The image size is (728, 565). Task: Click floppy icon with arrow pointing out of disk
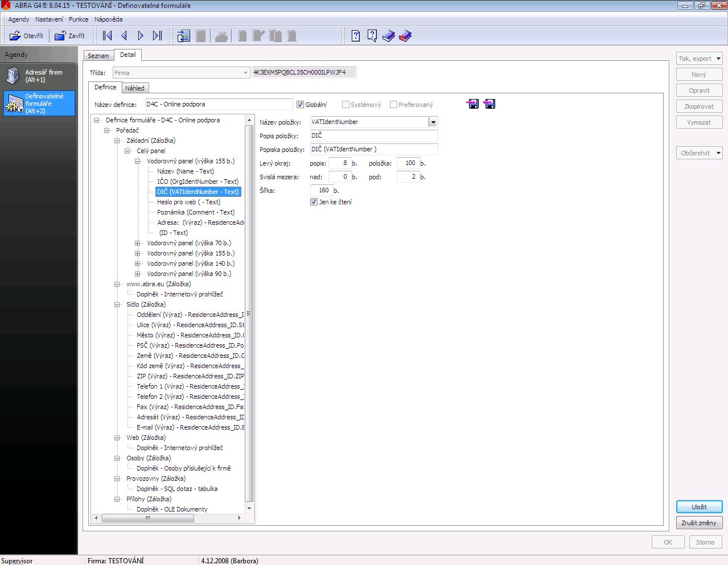point(489,104)
